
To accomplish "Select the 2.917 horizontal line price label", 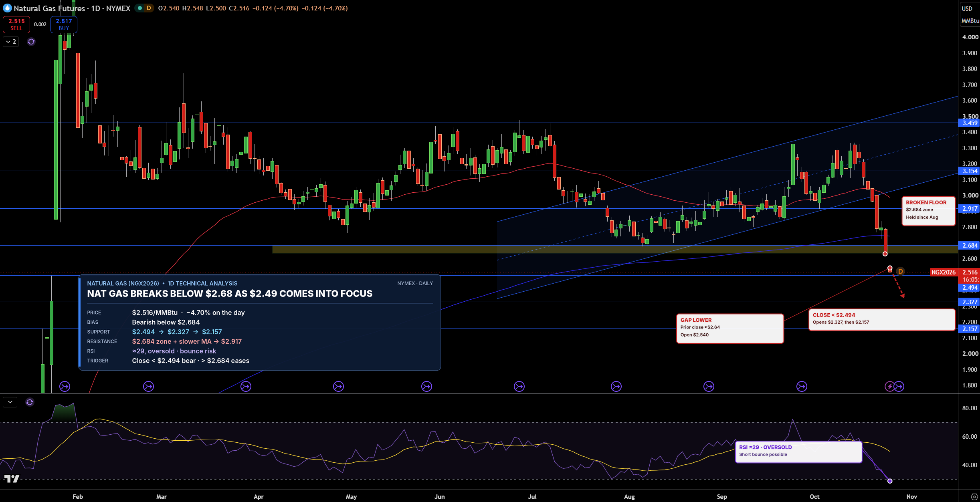I will coord(970,209).
